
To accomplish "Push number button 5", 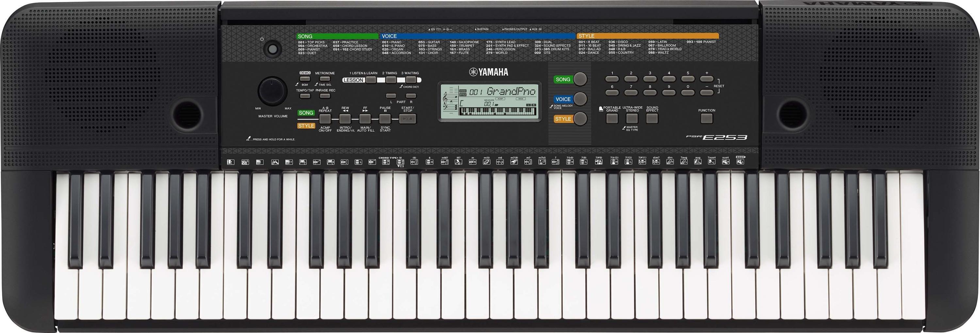I will [688, 79].
